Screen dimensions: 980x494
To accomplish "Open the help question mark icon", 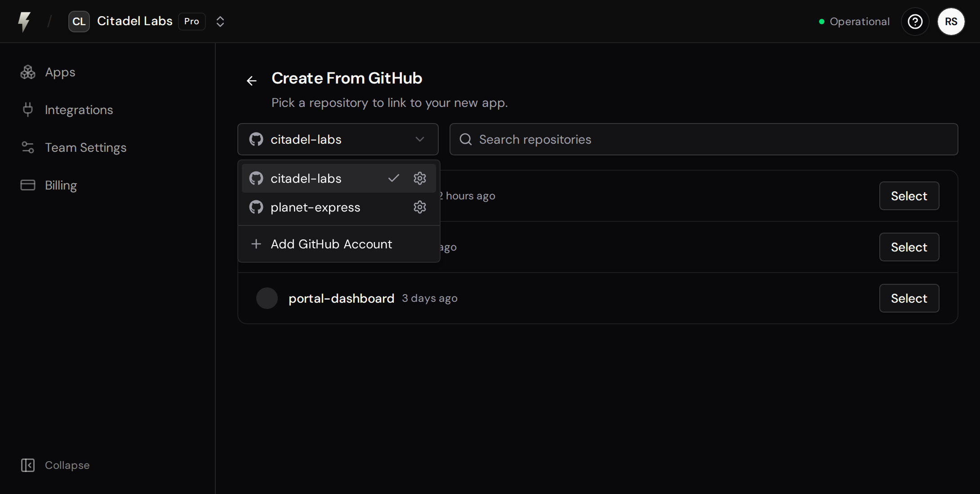I will (x=915, y=22).
